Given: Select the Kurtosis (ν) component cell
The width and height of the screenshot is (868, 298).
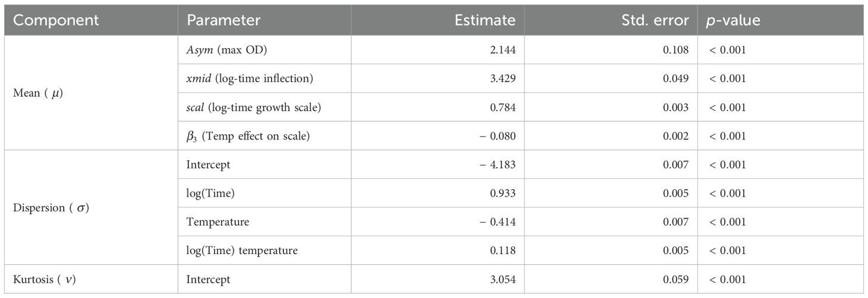Looking at the screenshot, I should tap(44, 279).
